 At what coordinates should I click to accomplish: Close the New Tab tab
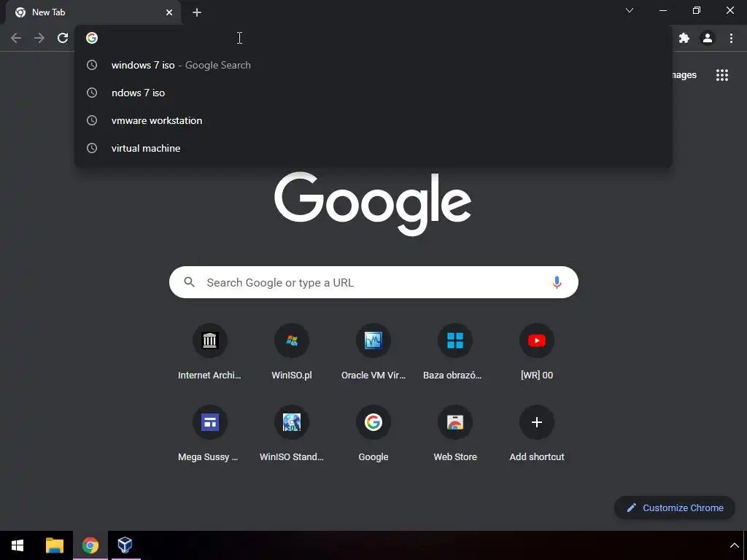coord(169,12)
